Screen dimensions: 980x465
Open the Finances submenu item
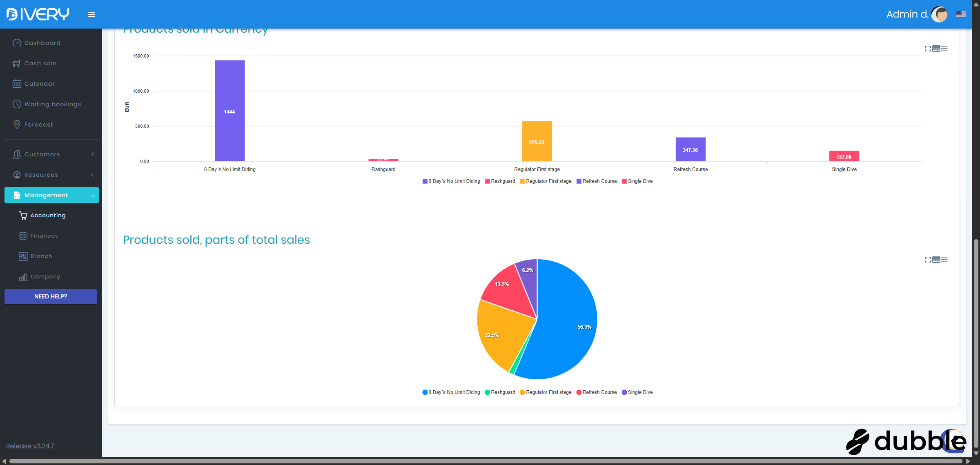[x=44, y=236]
